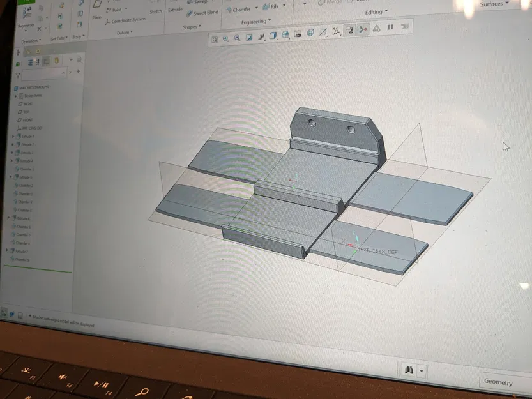Click the Rib tool in the ribbon

click(270, 6)
